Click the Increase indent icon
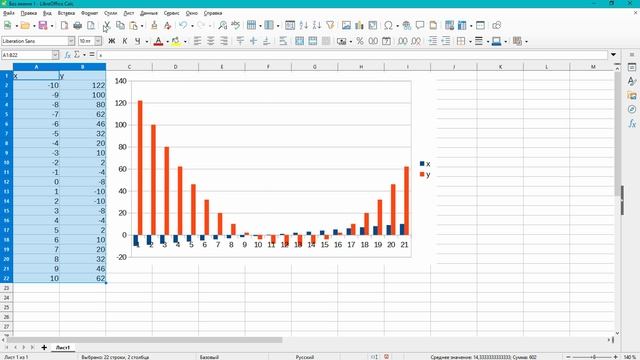This screenshot has width=640, height=360. coord(433,41)
